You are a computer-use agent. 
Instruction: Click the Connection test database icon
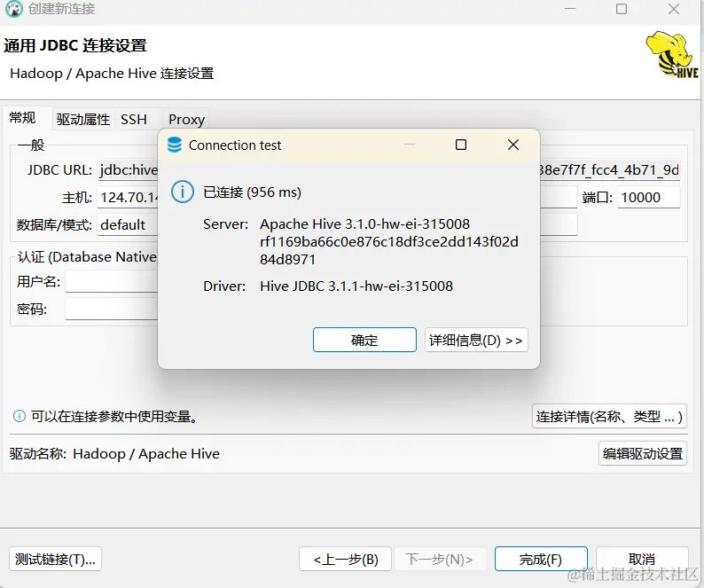tap(174, 145)
